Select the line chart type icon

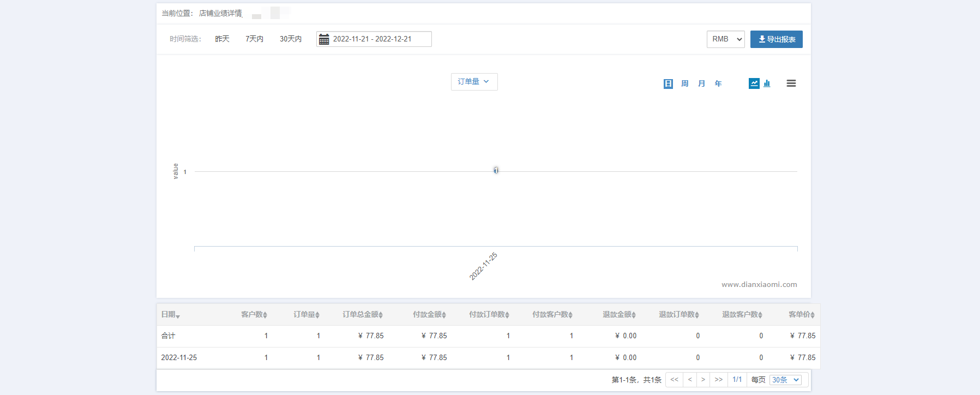tap(754, 83)
